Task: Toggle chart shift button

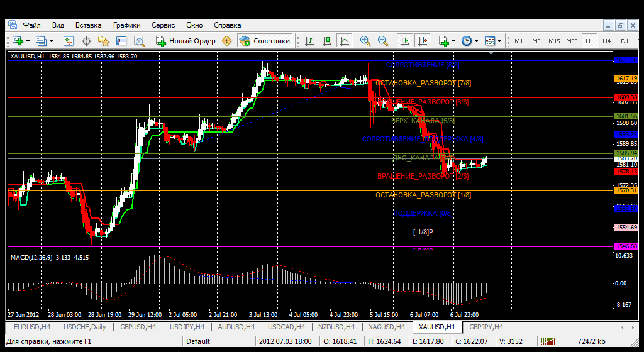Action: 423,41
